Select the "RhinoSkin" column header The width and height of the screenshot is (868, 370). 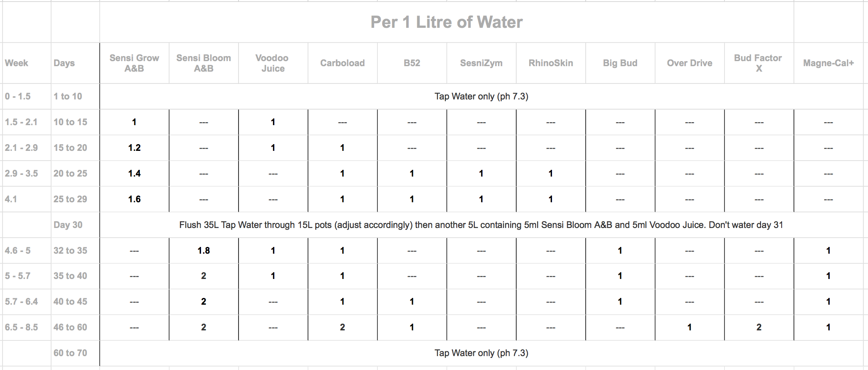(x=550, y=63)
